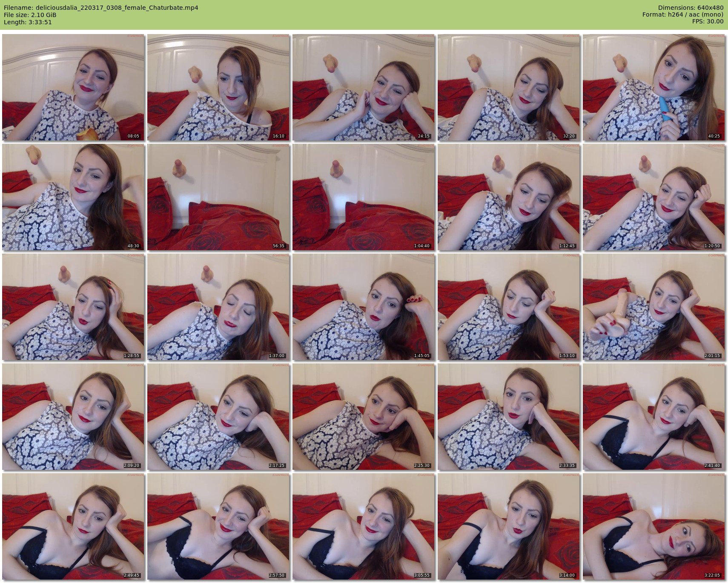Image resolution: width=728 pixels, height=583 pixels.
Task: Click the 24:15 video frame
Action: pyautogui.click(x=364, y=87)
